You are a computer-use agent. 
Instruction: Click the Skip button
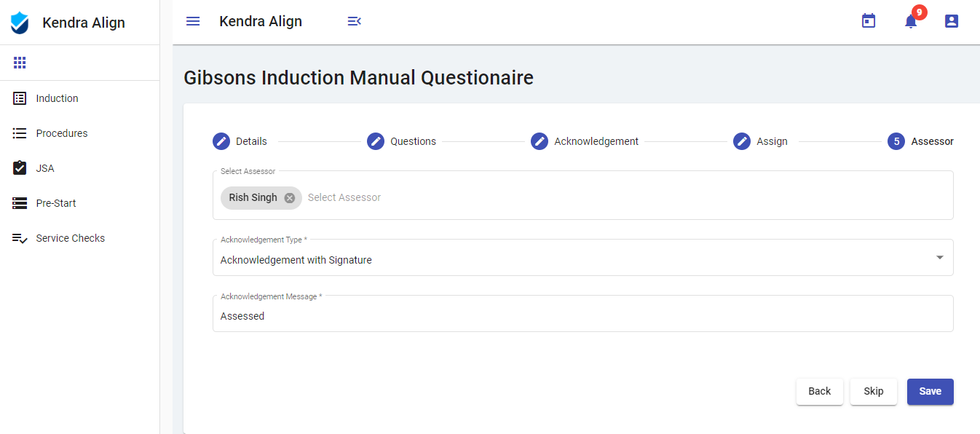(874, 392)
